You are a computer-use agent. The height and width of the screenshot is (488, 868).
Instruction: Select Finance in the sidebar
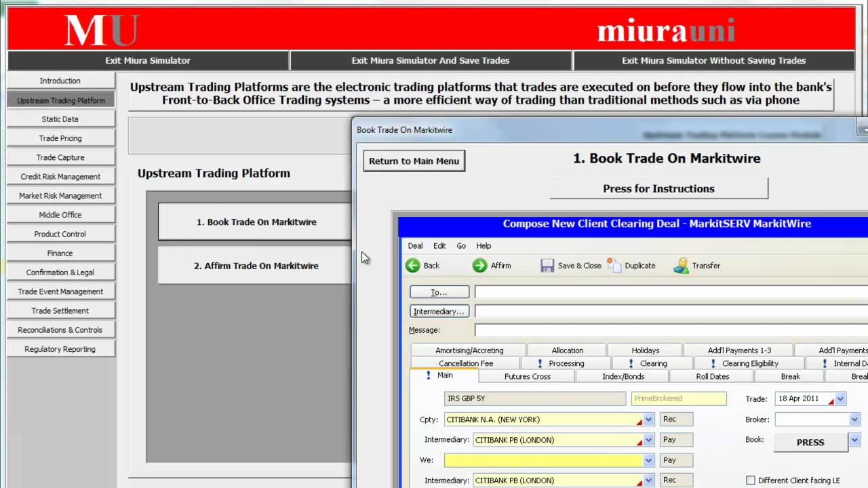pyautogui.click(x=60, y=253)
